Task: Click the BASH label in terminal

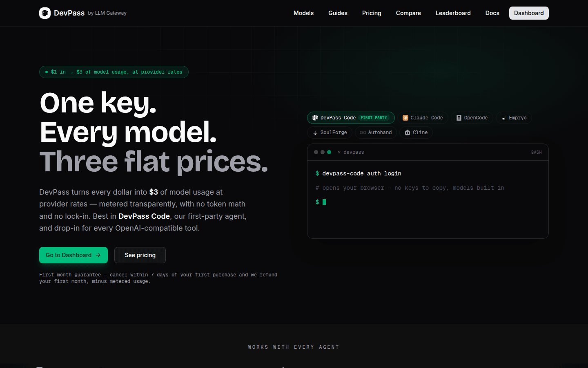Action: coord(537,152)
